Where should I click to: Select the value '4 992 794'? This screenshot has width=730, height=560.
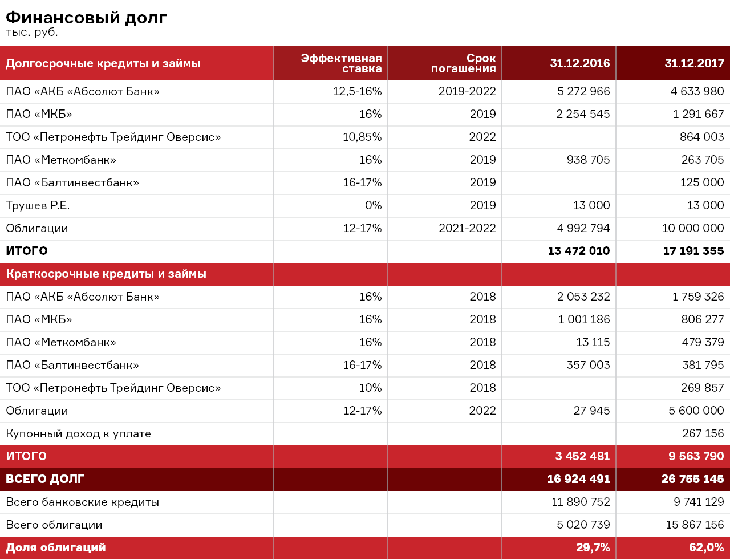(583, 228)
